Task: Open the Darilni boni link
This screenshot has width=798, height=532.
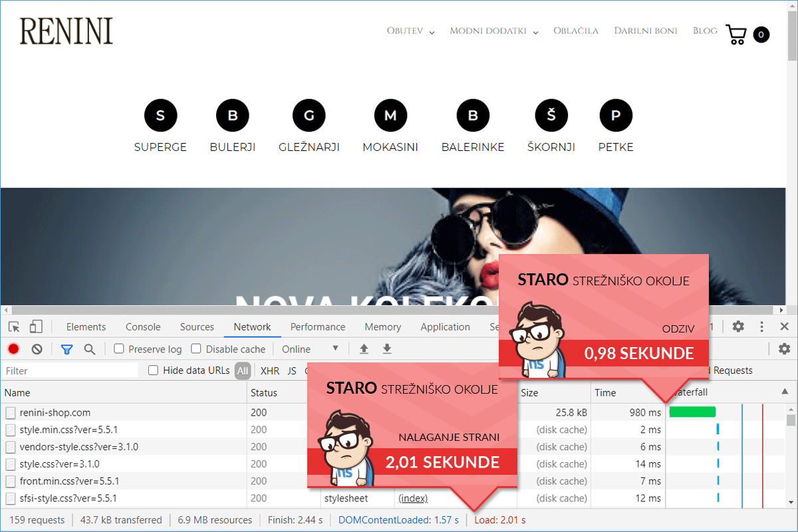Action: point(645,31)
